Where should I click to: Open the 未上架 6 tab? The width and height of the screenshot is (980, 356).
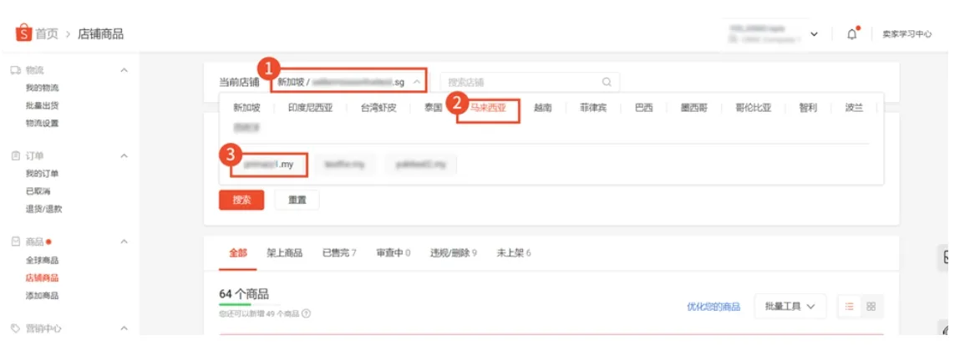pos(514,252)
